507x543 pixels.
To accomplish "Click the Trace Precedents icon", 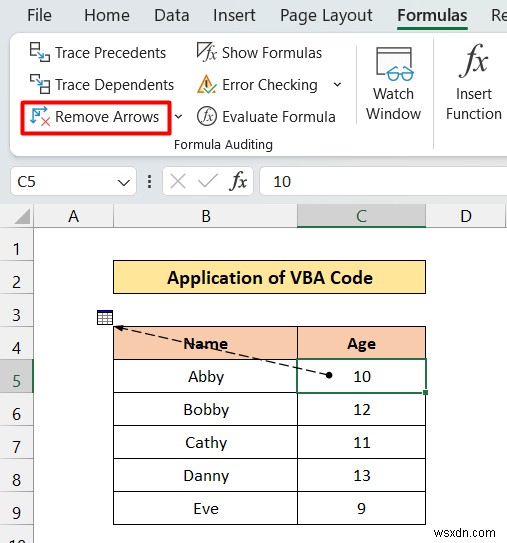I will pos(39,52).
